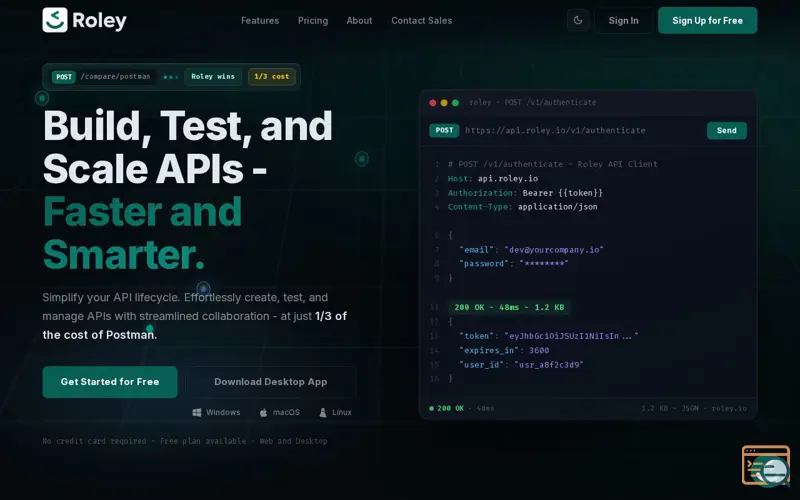Click the # POST /v1/authenticate comment line
This screenshot has height=500, width=800.
tap(553, 164)
